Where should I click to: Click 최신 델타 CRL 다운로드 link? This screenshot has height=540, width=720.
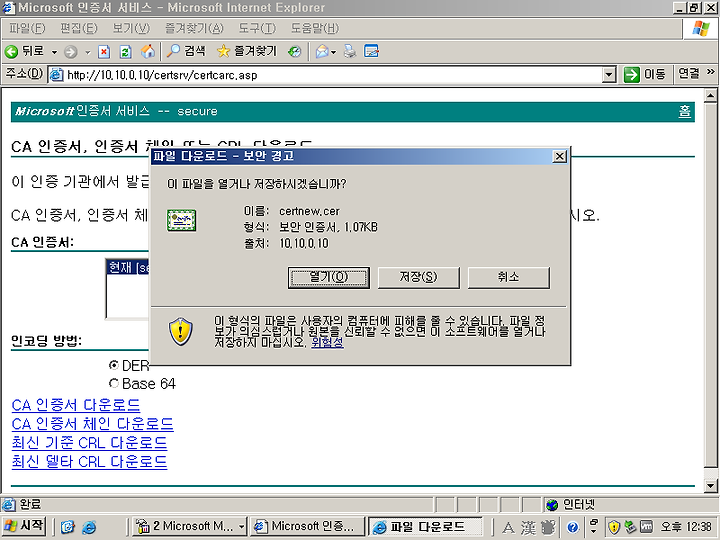tap(89, 461)
